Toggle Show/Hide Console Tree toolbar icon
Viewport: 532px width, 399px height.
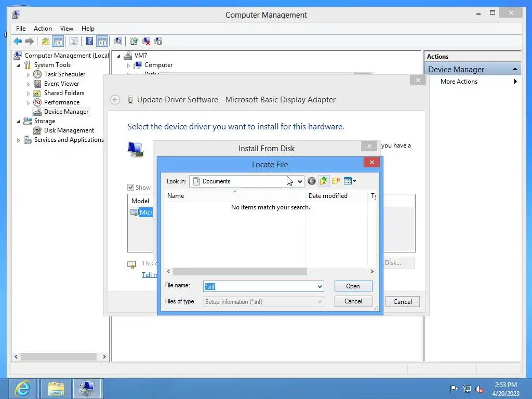click(58, 42)
